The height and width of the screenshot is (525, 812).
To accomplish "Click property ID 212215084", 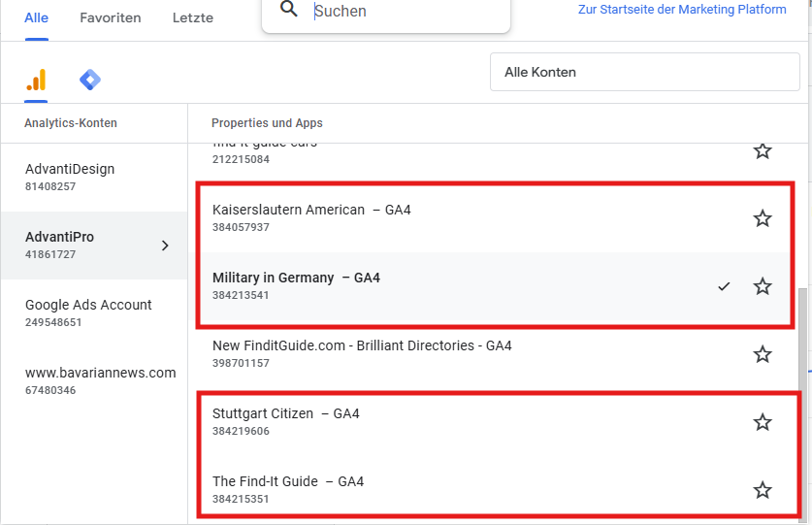I will (241, 159).
